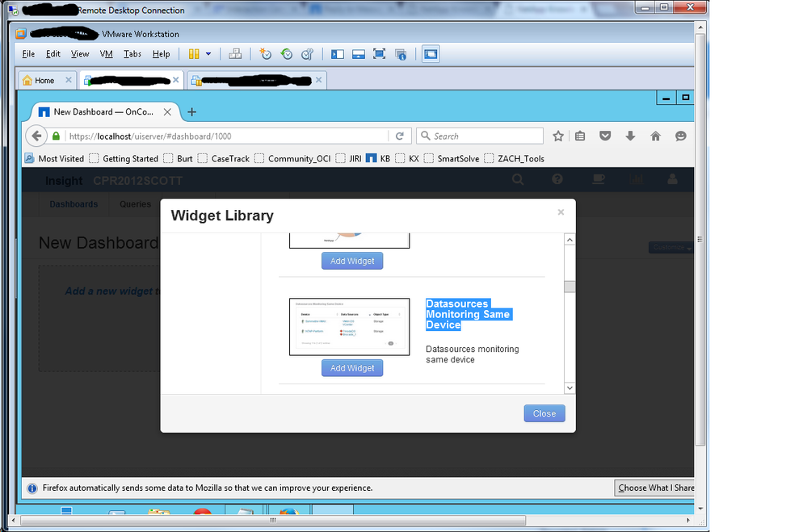This screenshot has width=807, height=532.
Task: Click the Insight help question icon
Action: click(557, 179)
